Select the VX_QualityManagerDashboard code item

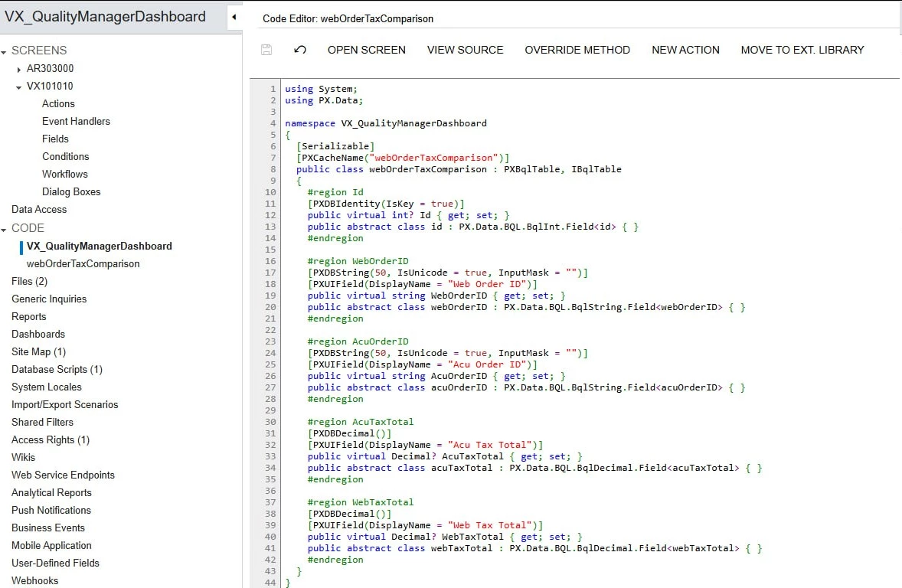pyautogui.click(x=100, y=246)
